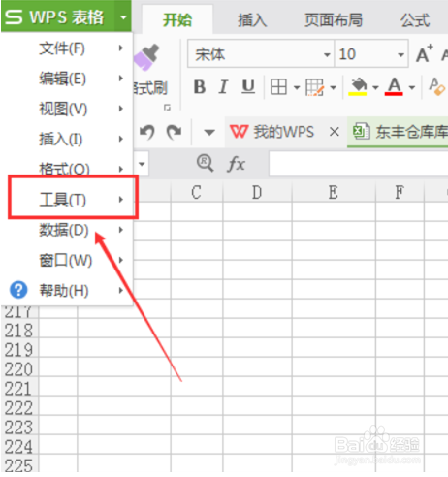Open the font name 宋体 dropdown
This screenshot has height=477, width=448.
pos(327,54)
